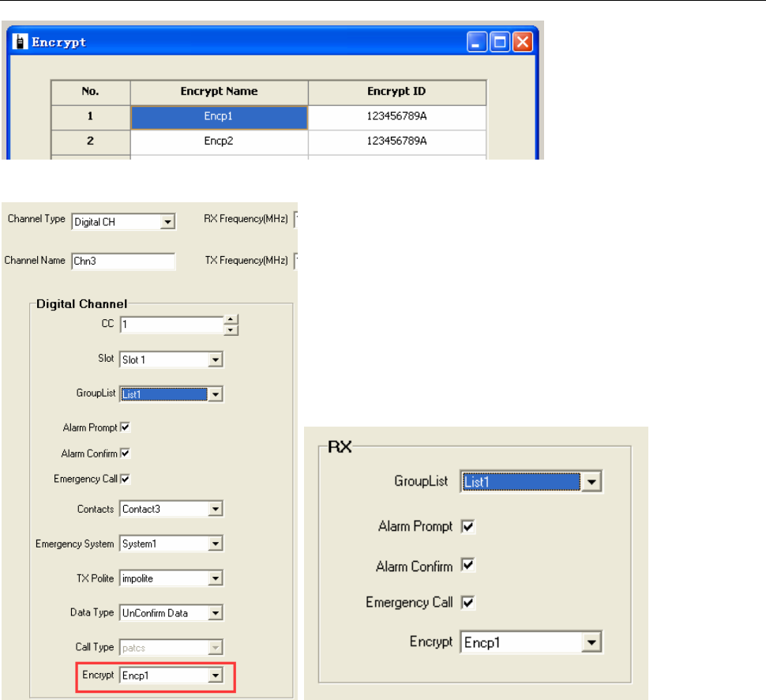
Task: Toggle Emergency Call in RX panel
Action: (x=468, y=602)
